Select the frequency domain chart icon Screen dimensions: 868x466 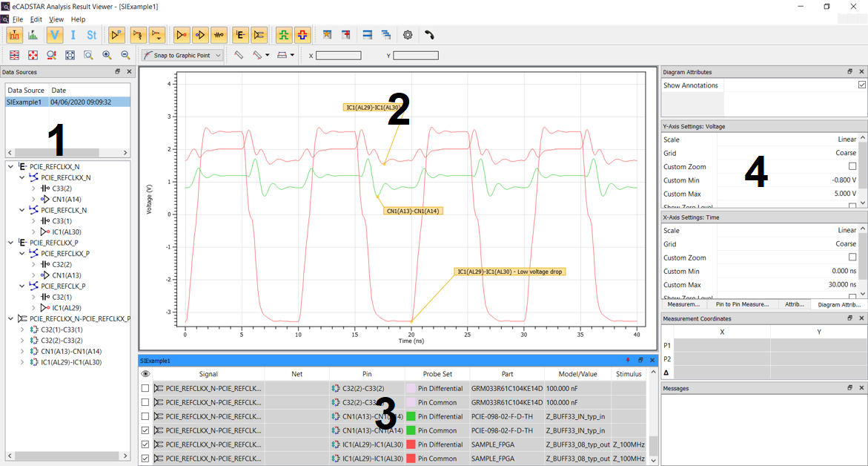click(x=33, y=35)
